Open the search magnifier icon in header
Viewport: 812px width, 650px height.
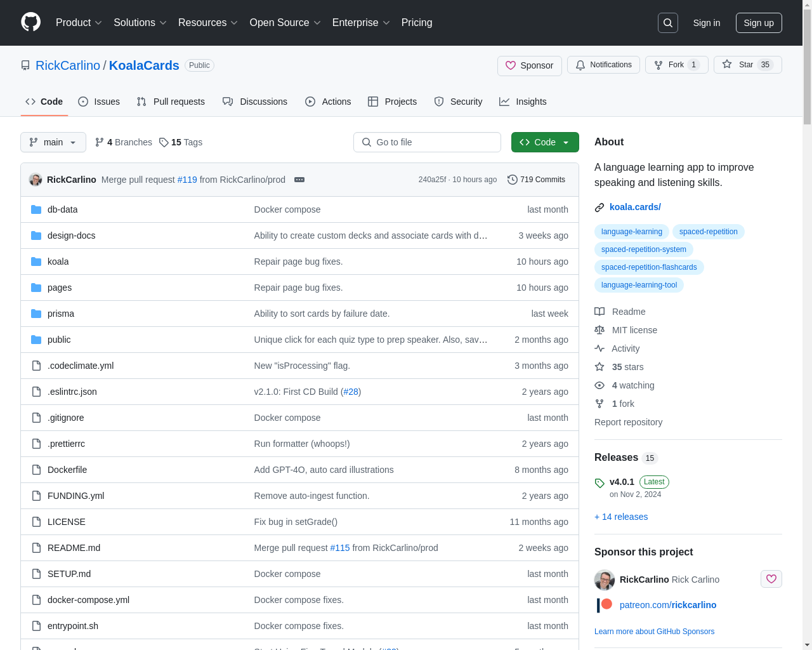(668, 23)
